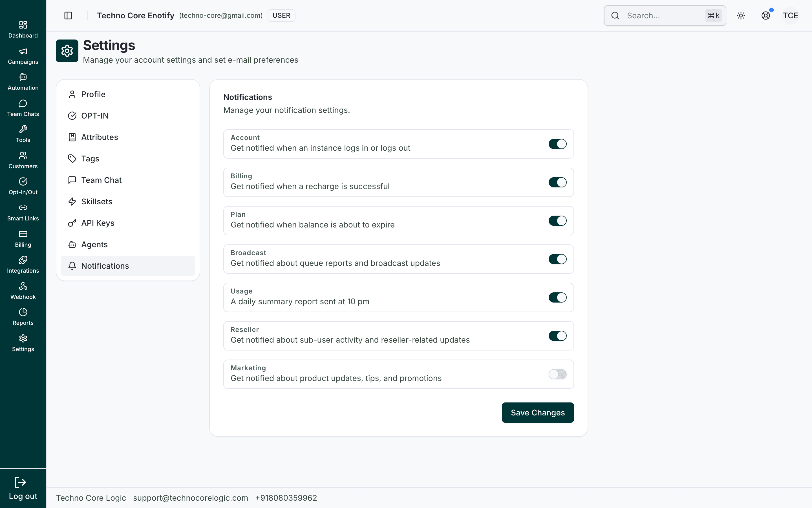Viewport: 812px width, 508px height.
Task: Open Tools wrench icon
Action: 23,129
